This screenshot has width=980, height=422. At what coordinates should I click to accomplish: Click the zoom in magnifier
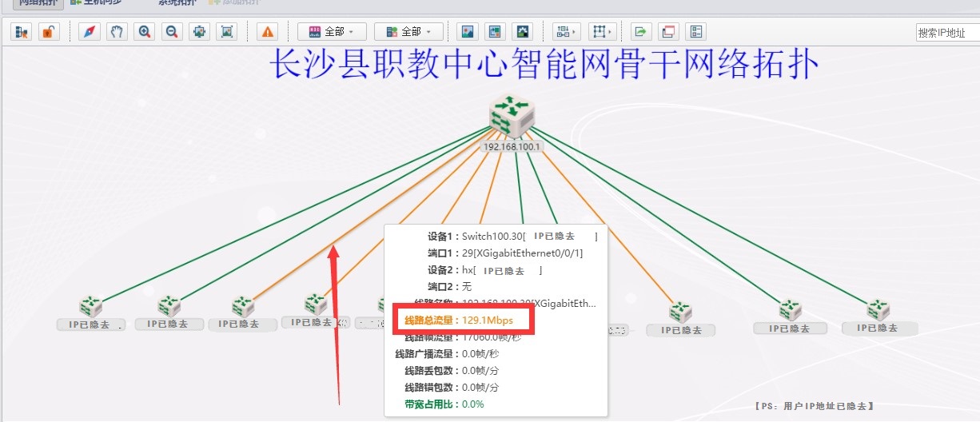pos(145,32)
